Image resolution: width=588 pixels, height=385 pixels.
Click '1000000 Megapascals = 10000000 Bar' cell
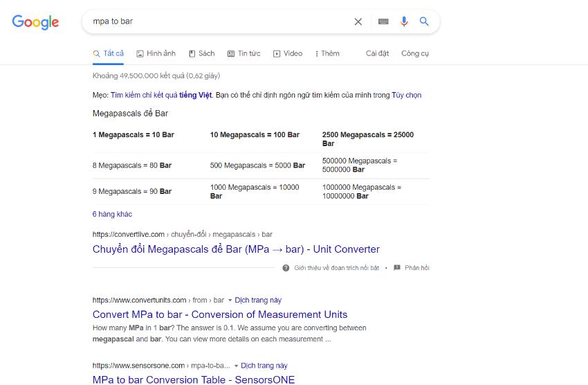point(362,191)
